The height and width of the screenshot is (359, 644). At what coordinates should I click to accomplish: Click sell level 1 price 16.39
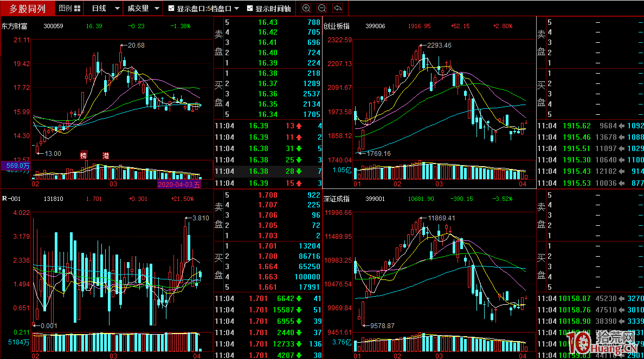tap(268, 63)
